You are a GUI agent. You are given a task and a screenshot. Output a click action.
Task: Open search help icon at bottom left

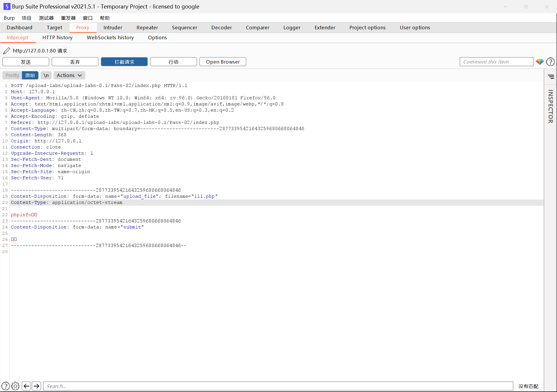click(x=6, y=386)
